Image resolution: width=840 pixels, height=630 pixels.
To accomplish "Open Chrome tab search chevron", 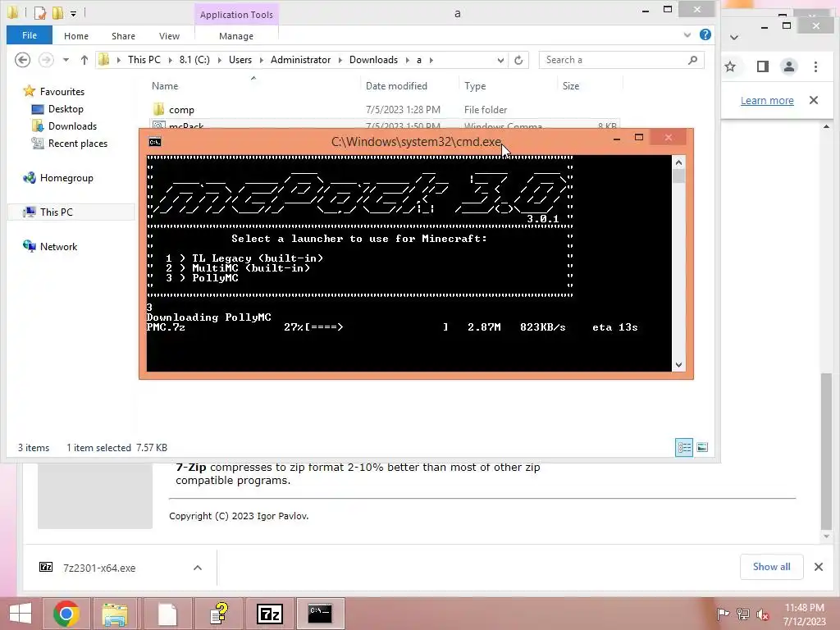I will tap(734, 38).
